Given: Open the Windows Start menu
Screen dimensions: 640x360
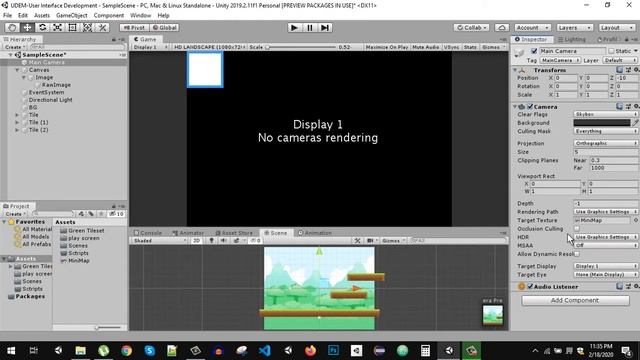Looking at the screenshot, I should click(11, 350).
